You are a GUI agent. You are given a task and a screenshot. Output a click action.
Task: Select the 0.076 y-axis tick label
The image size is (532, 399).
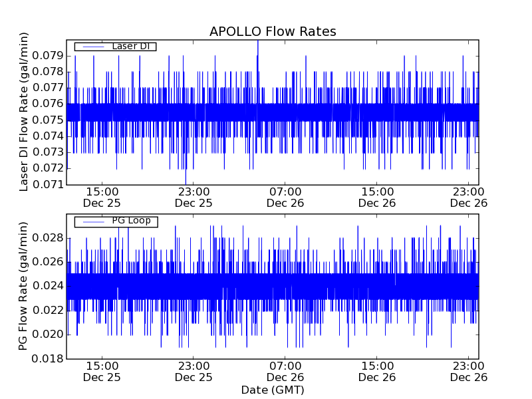pyautogui.click(x=48, y=104)
